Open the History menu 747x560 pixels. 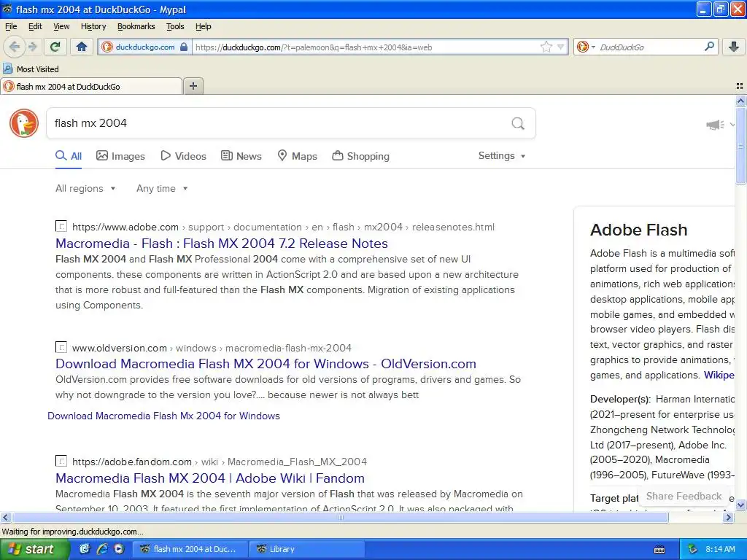tap(93, 26)
